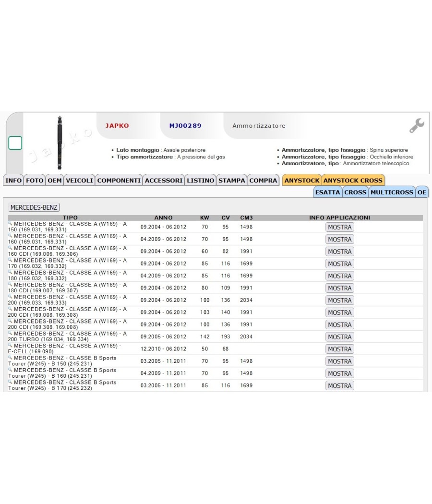Screen dimensions: 432x504
Task: Click MOSTRA for the A 150 row
Action: (340, 227)
